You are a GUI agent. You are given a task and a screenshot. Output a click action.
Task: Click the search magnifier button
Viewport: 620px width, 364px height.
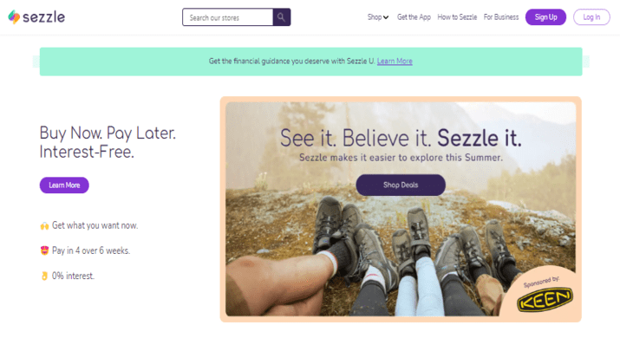pos(282,17)
